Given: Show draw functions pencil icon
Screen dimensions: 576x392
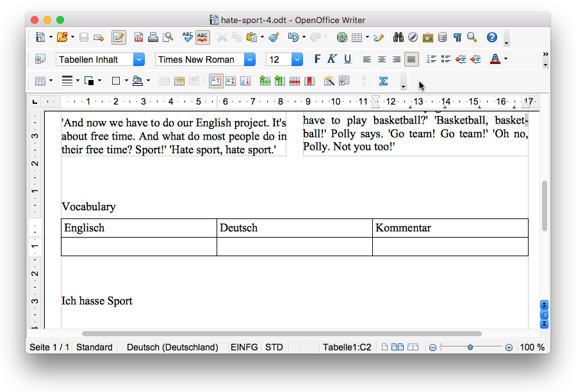Looking at the screenshot, I should pos(379,37).
